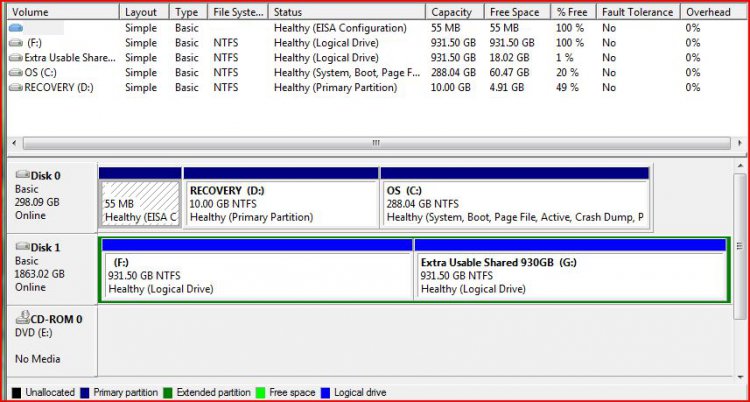Click the light green Free space swatch
The image size is (750, 402).
pyautogui.click(x=261, y=393)
